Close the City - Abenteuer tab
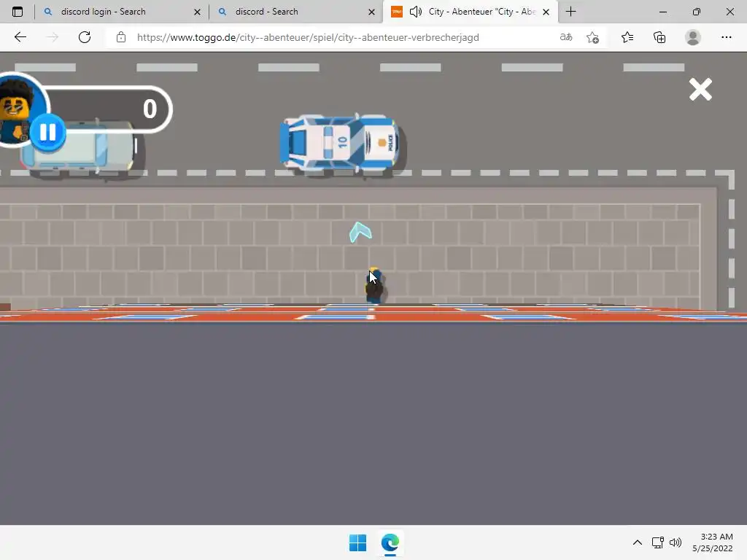The height and width of the screenshot is (560, 747). click(x=546, y=12)
